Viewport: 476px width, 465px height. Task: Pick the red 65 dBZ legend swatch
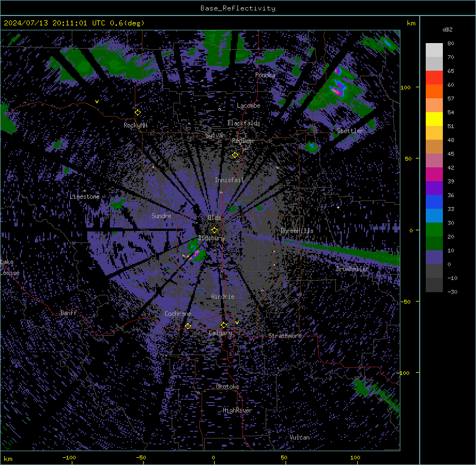pyautogui.click(x=434, y=78)
